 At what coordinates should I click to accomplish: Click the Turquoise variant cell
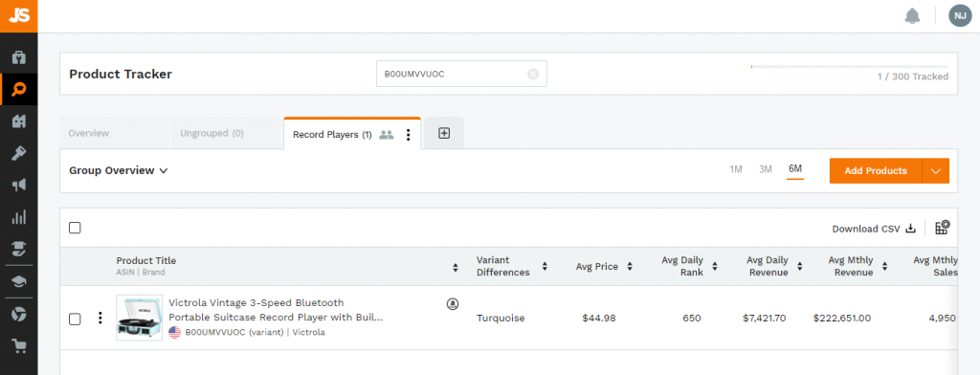click(x=501, y=319)
